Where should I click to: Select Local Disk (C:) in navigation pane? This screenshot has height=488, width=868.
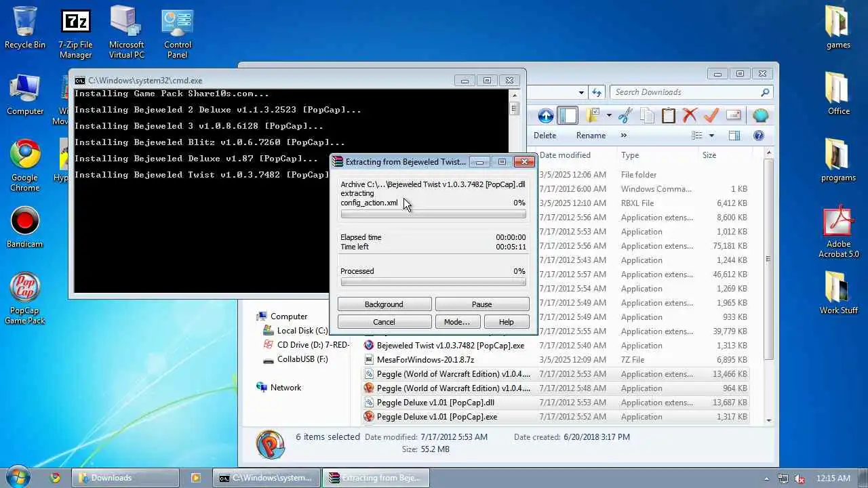coord(302,331)
